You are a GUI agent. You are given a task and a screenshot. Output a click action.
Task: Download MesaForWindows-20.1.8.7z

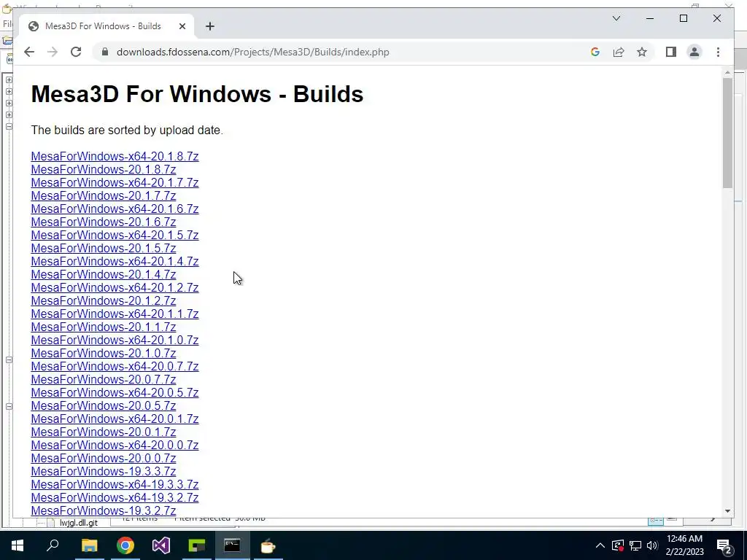pos(104,169)
